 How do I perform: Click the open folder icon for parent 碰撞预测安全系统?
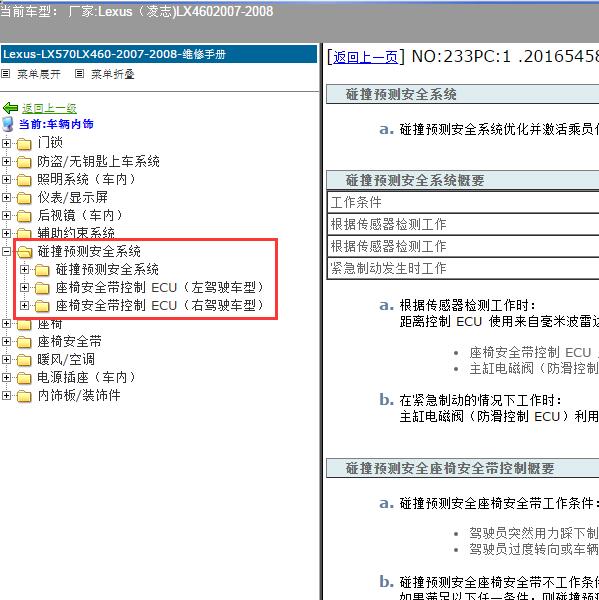[25, 252]
